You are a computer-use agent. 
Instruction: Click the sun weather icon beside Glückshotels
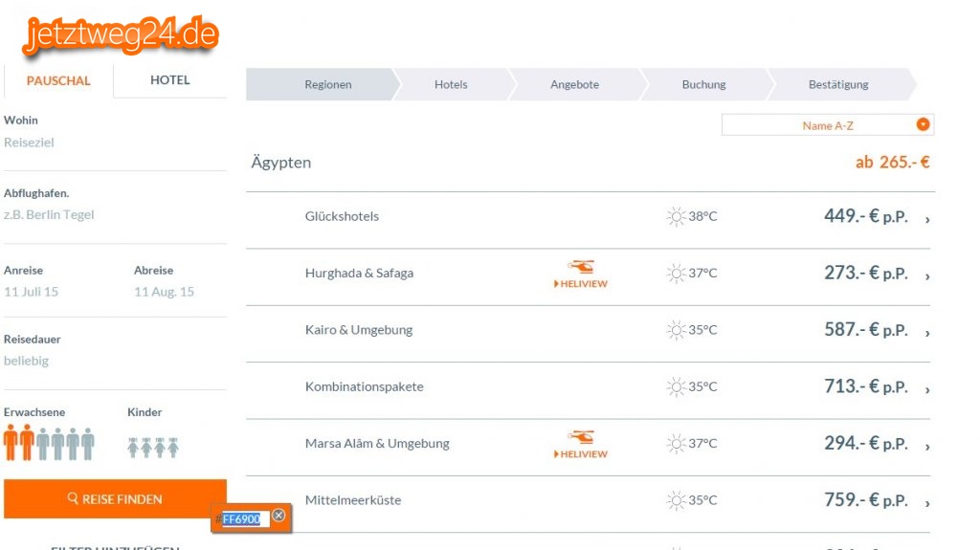click(677, 216)
